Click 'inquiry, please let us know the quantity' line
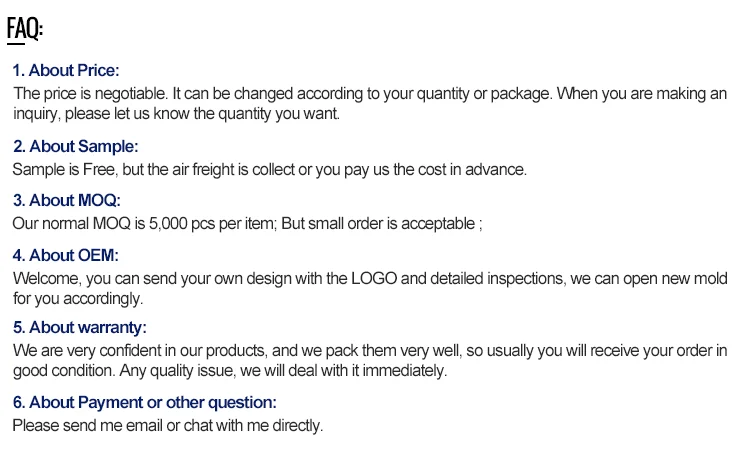This screenshot has height=450, width=750. point(176,113)
